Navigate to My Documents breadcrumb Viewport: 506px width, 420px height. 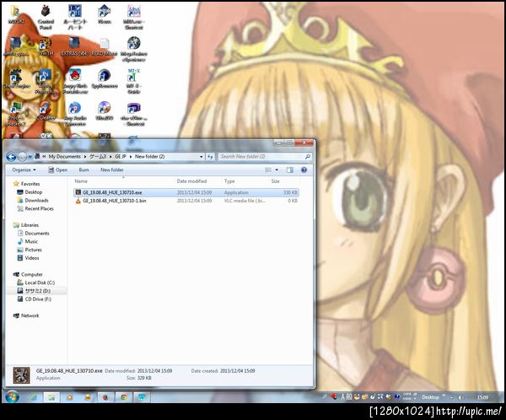pyautogui.click(x=65, y=157)
